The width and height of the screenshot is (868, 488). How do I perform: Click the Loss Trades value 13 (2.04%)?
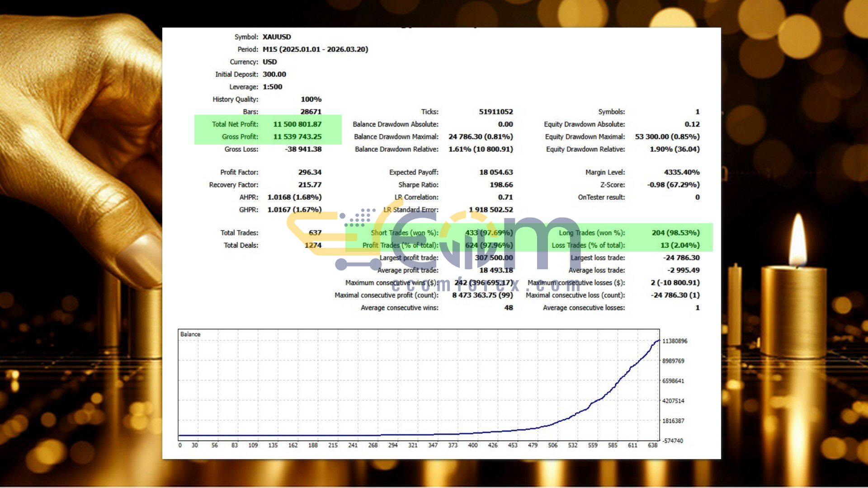[679, 245]
